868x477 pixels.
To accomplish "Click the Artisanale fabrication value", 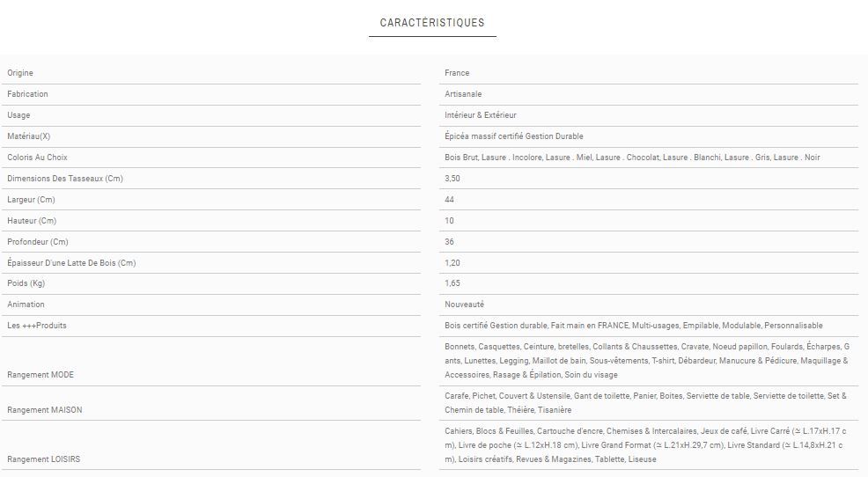I will tap(463, 94).
